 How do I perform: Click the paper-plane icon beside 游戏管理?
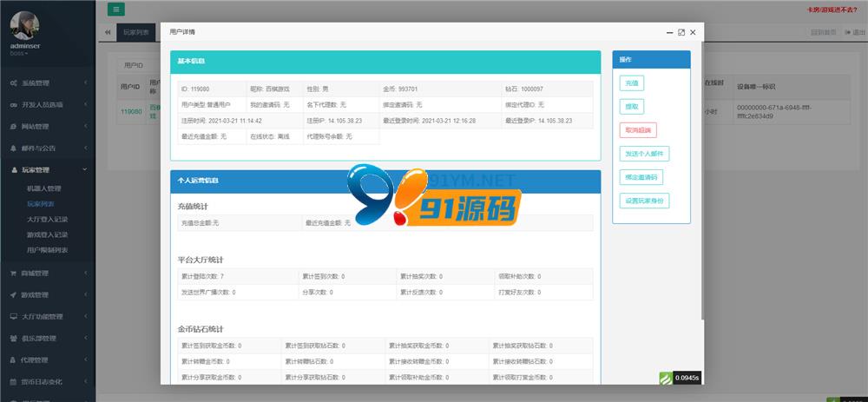click(x=14, y=295)
